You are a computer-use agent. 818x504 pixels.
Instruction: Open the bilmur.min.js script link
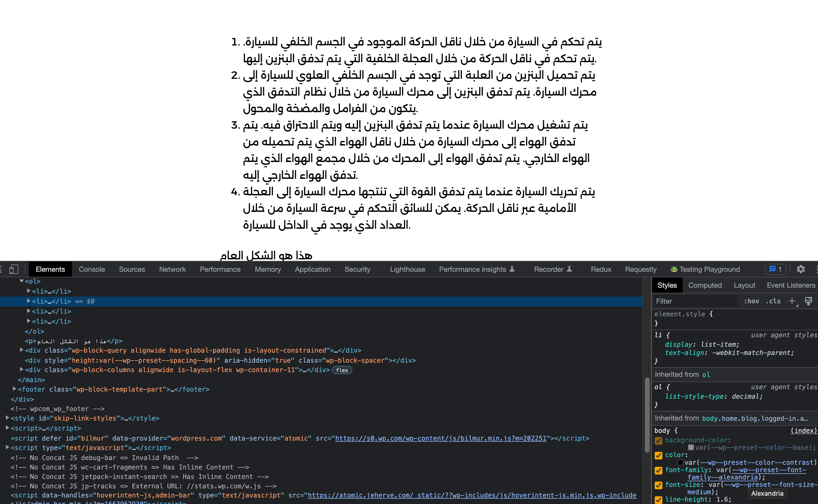point(440,438)
